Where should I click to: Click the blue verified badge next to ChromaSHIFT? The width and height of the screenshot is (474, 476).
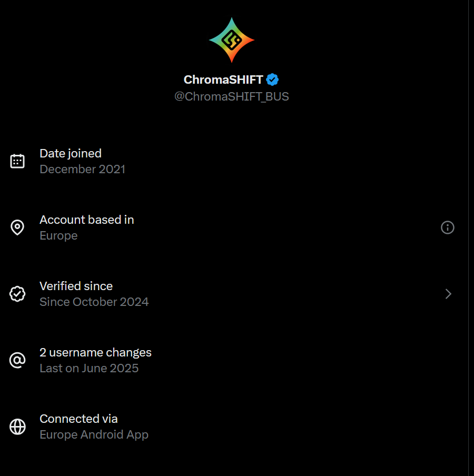pyautogui.click(x=272, y=80)
